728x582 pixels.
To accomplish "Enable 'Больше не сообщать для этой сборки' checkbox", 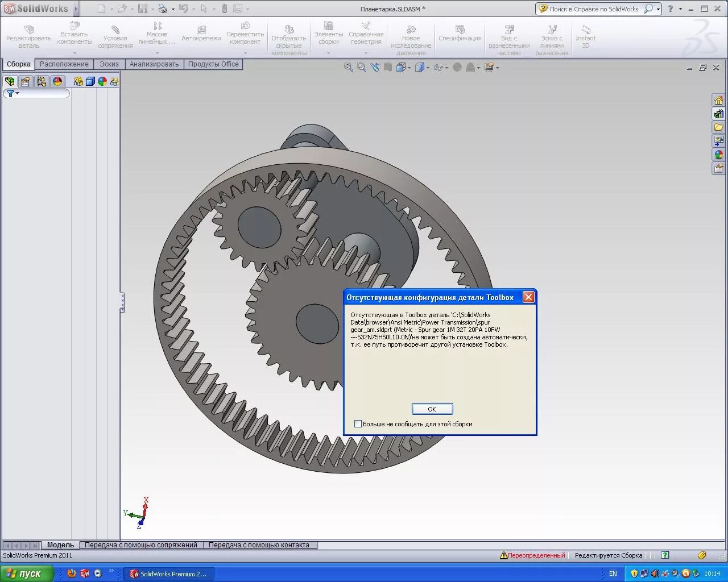I will click(358, 424).
